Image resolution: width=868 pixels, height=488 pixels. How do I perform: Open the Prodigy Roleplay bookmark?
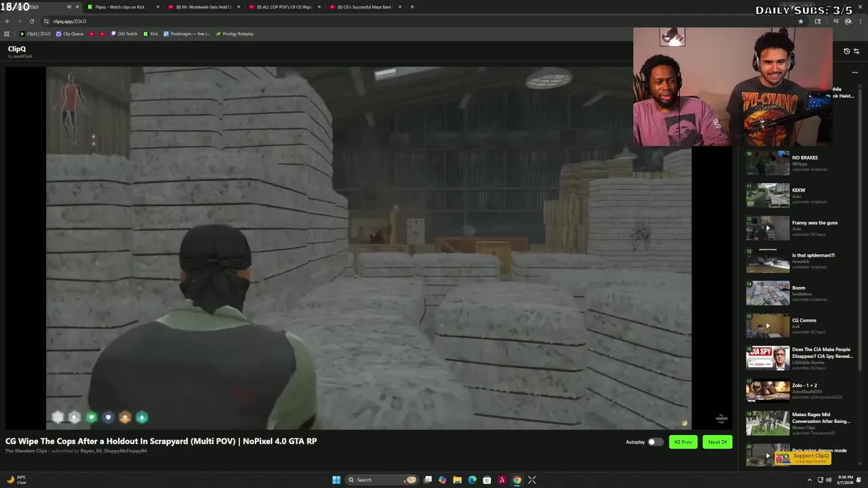click(235, 34)
